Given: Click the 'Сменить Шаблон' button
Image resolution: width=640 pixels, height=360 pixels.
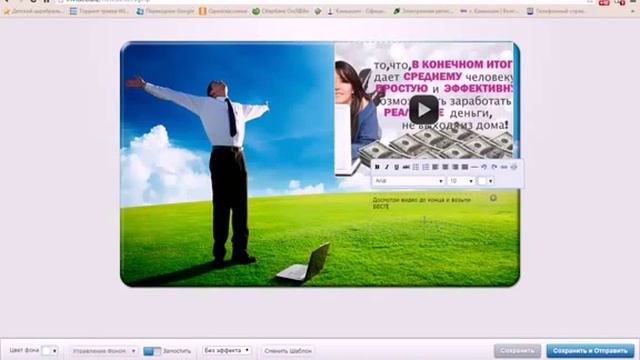Looking at the screenshot, I should [x=288, y=351].
